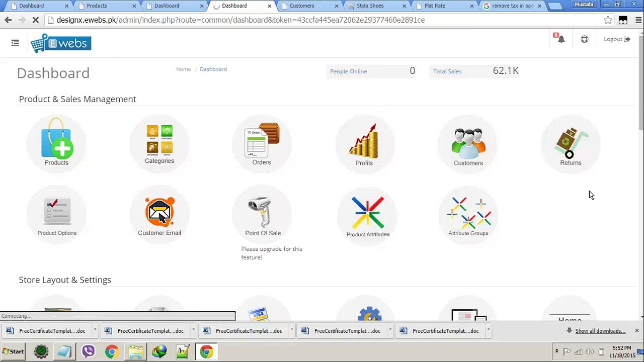Image resolution: width=644 pixels, height=362 pixels.
Task: Click the 62.1K total sales value
Action: coord(506,71)
